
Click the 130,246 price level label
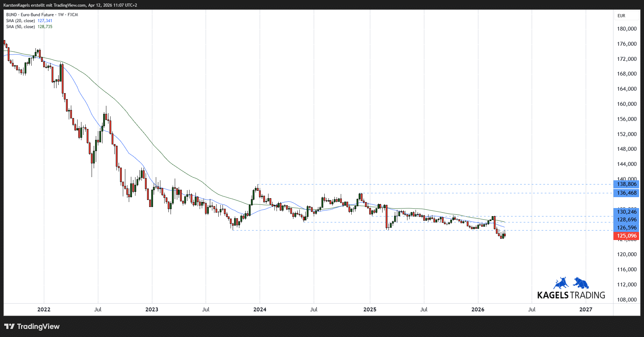tap(626, 212)
